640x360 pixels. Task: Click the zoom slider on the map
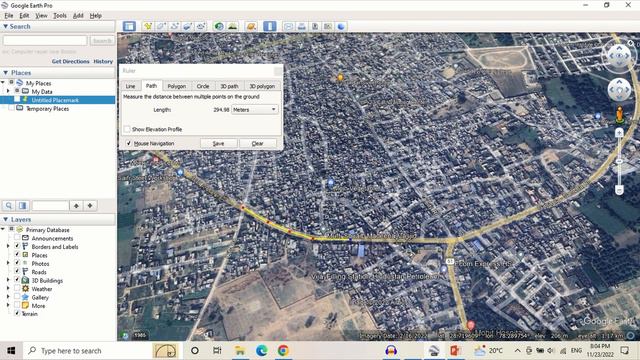(x=619, y=161)
